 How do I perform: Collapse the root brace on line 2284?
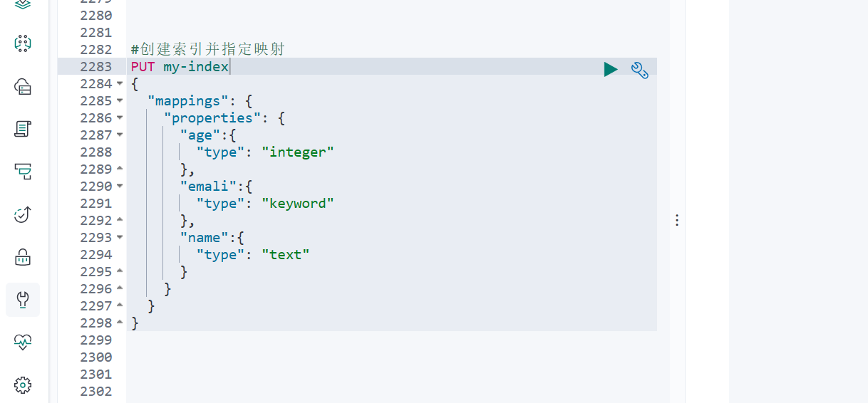tap(120, 84)
